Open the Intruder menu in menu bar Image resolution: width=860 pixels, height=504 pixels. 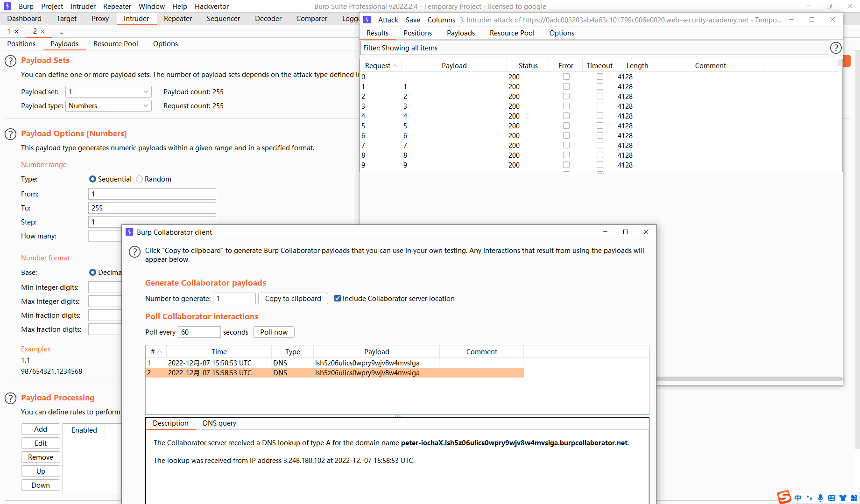[83, 7]
